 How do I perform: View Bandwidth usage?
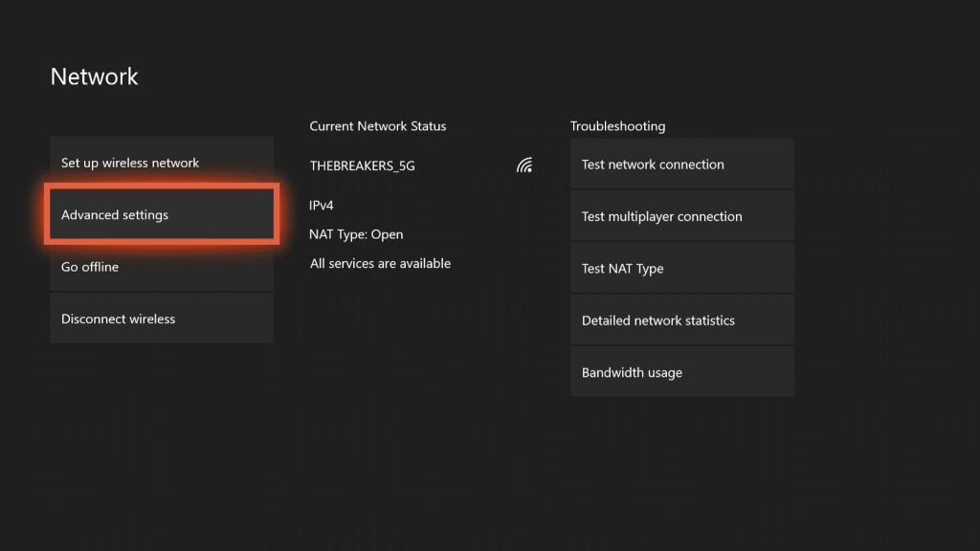tap(681, 372)
